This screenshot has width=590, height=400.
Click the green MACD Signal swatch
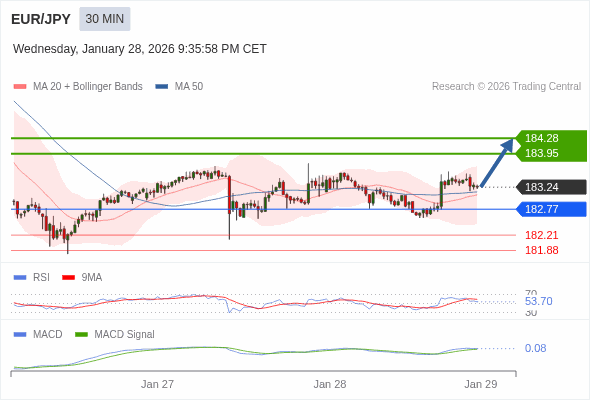click(81, 335)
